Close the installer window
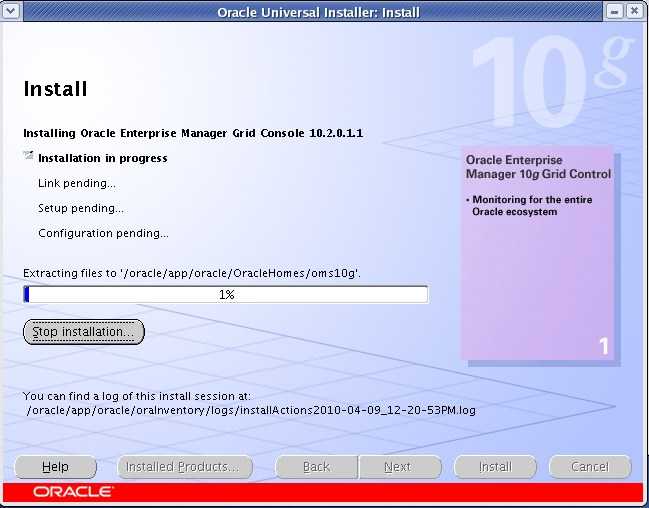 click(x=634, y=12)
